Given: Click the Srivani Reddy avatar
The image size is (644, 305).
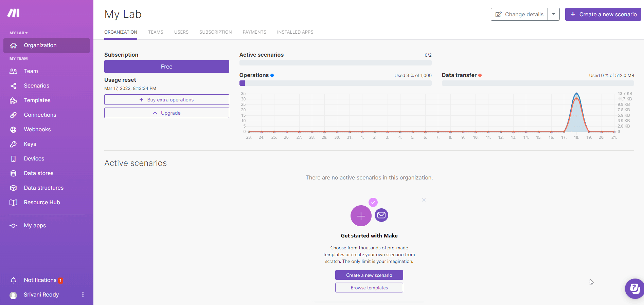Looking at the screenshot, I should click(x=13, y=296).
